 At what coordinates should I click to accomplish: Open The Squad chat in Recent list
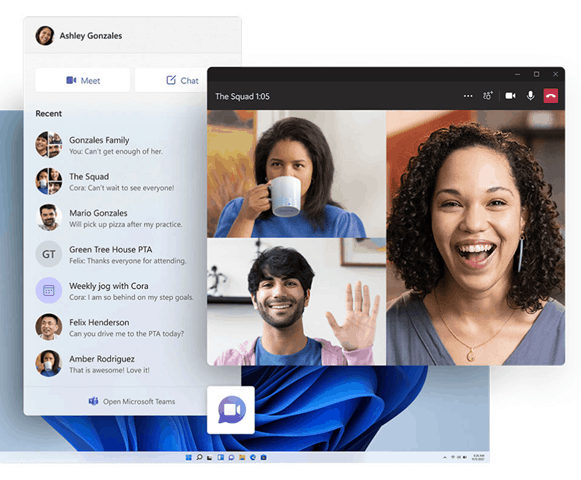coord(115,182)
